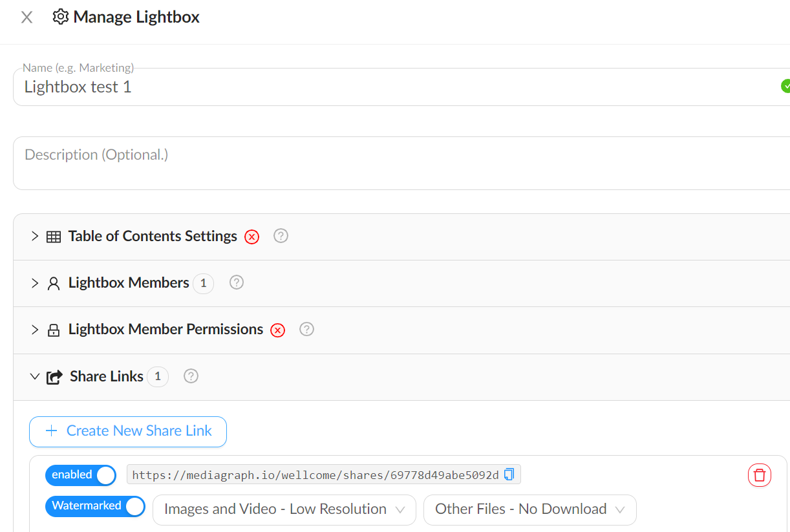Image resolution: width=790 pixels, height=532 pixels.
Task: Click red X status icon on Table of Contents
Action: [252, 237]
